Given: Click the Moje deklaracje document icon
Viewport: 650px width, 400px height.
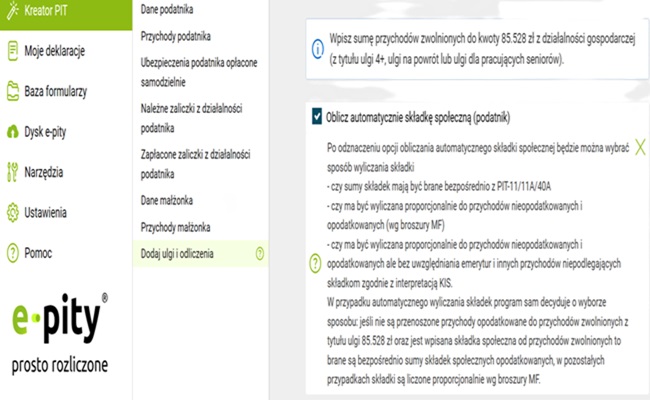Looking at the screenshot, I should 13,51.
